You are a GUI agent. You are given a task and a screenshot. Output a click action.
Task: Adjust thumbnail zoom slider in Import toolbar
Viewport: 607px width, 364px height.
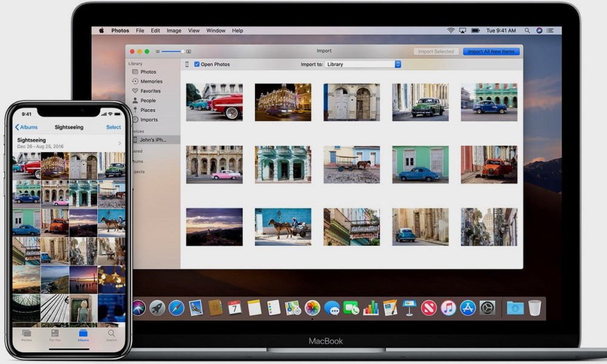(172, 52)
